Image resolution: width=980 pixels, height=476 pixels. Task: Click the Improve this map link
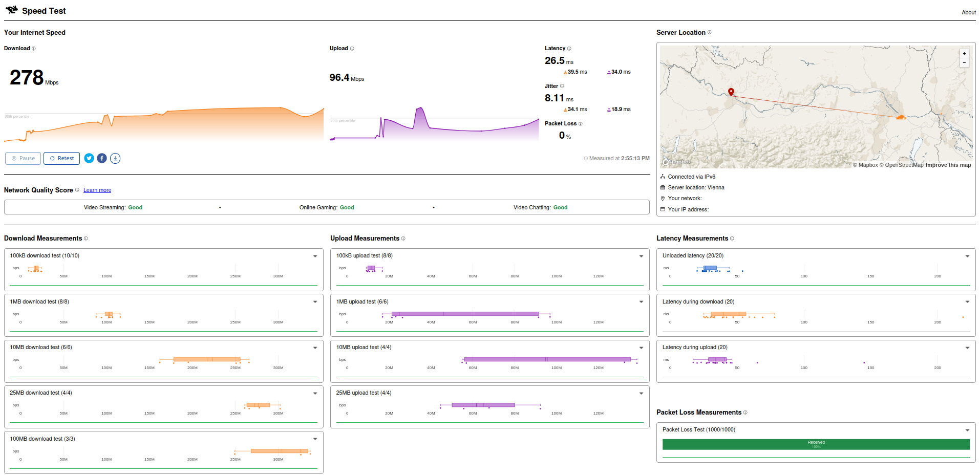949,165
